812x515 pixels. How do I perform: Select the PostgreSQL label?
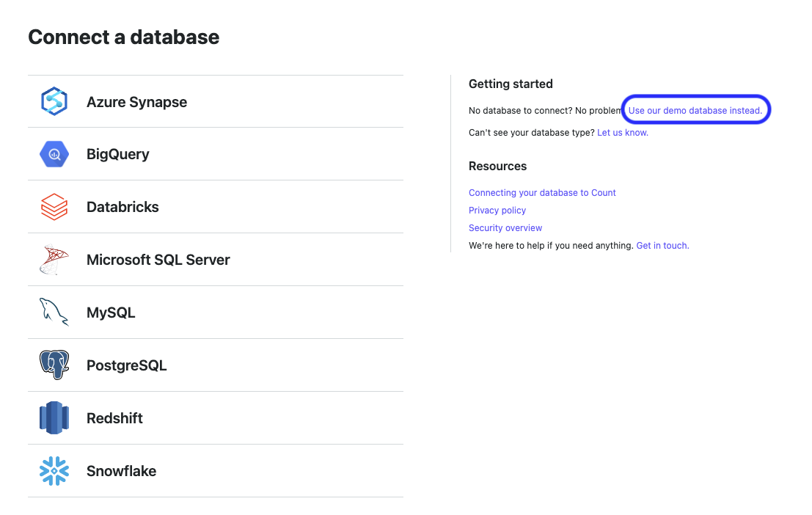pyautogui.click(x=126, y=365)
